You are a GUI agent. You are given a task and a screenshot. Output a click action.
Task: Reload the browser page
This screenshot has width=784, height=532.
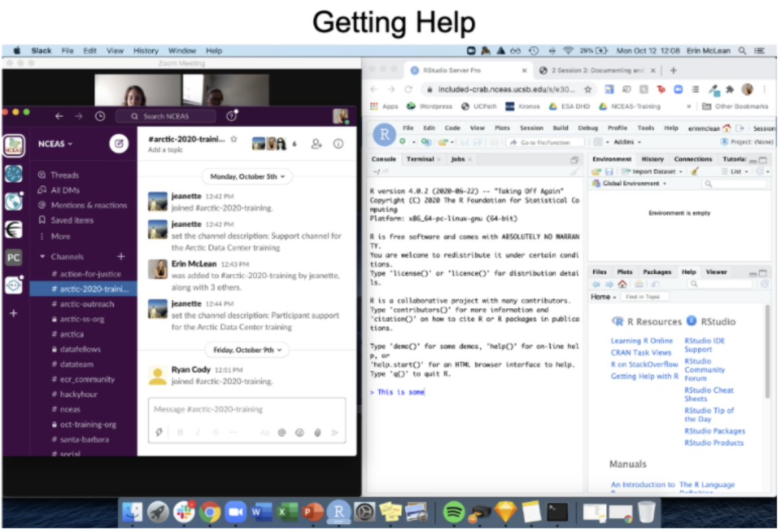(x=408, y=89)
